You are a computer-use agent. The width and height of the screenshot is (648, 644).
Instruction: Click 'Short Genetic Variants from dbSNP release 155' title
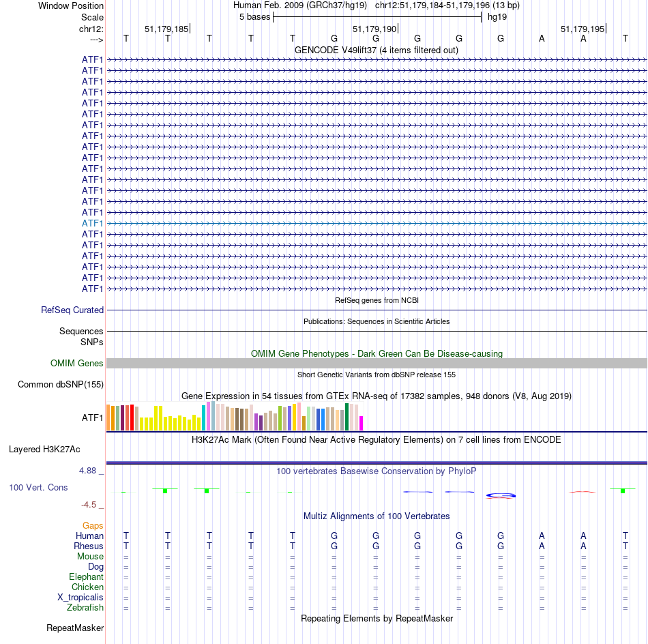tap(377, 375)
